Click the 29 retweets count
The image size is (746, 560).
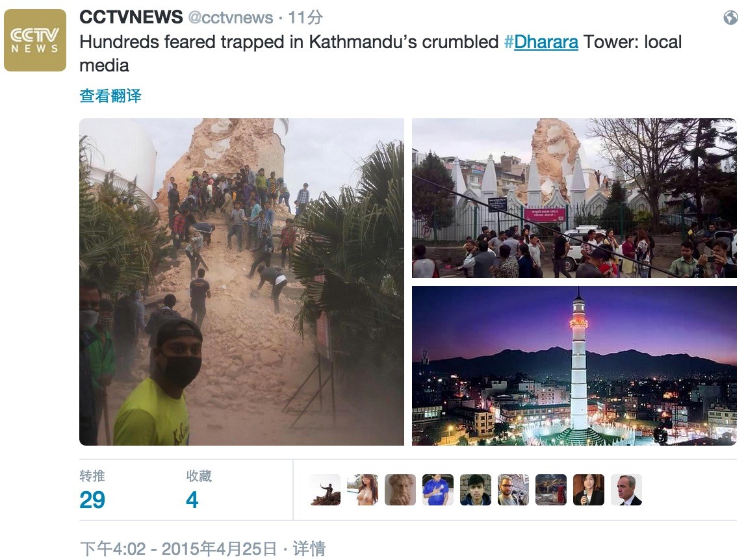(x=92, y=500)
